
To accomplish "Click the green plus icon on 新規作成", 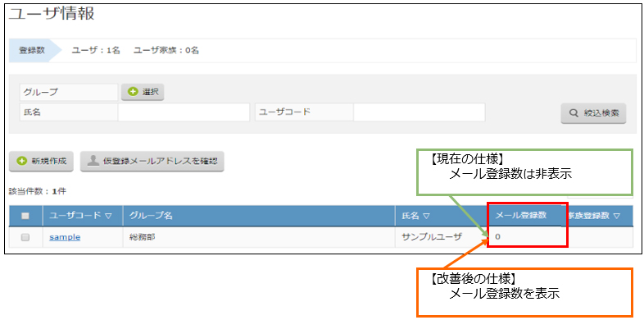I will [x=22, y=162].
